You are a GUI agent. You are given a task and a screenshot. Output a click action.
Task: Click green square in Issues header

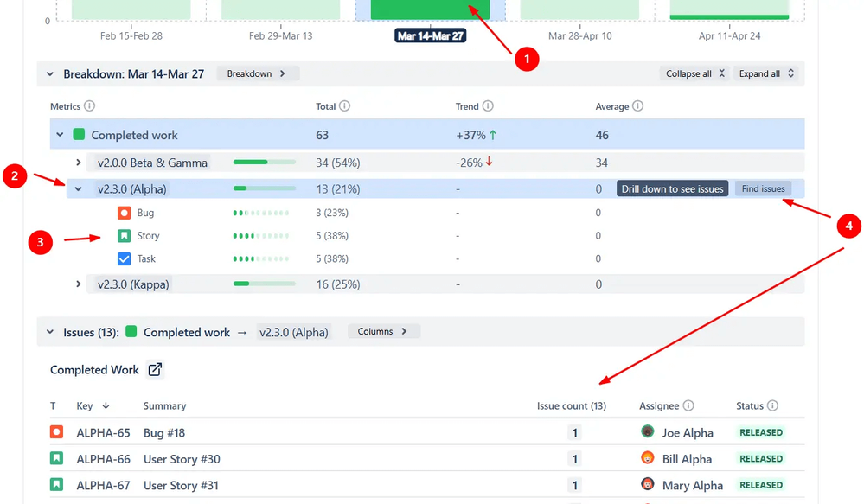[x=131, y=332]
